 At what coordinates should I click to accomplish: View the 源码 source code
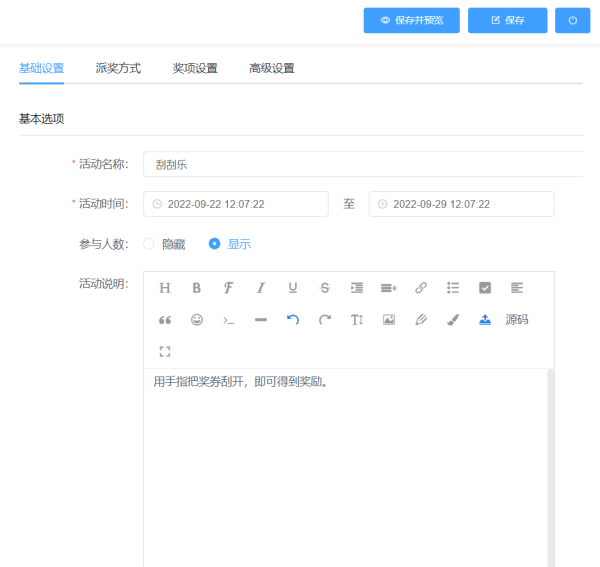tap(517, 319)
